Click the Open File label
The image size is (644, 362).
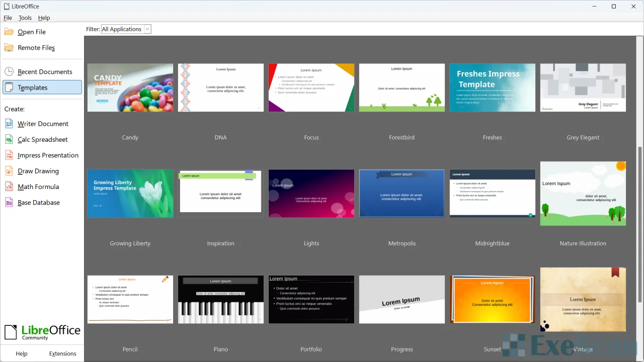tap(32, 32)
